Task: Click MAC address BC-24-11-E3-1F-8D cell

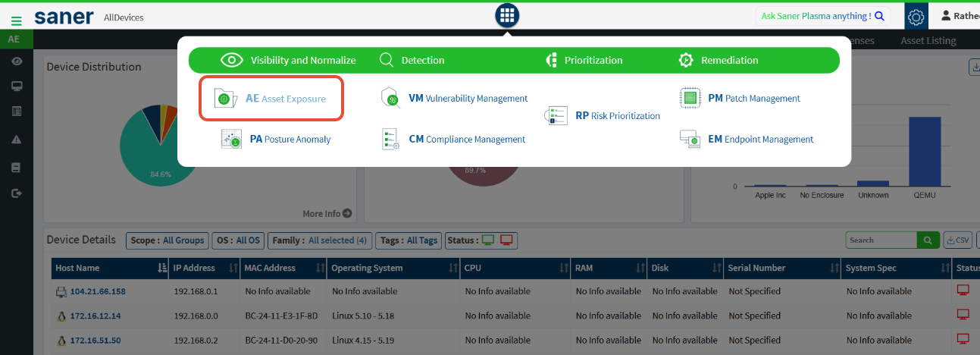Action: coord(281,316)
